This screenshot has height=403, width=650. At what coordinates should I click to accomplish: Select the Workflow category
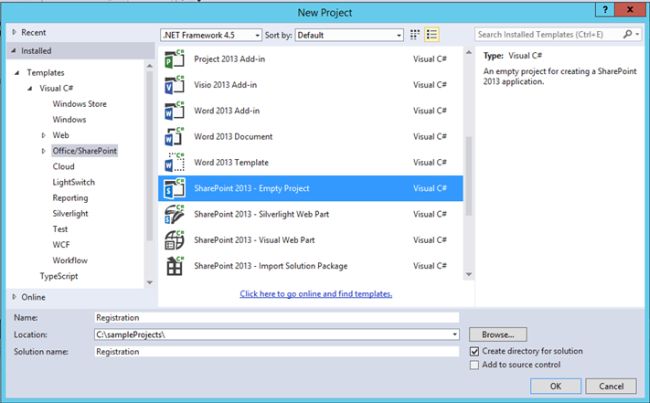coord(70,261)
